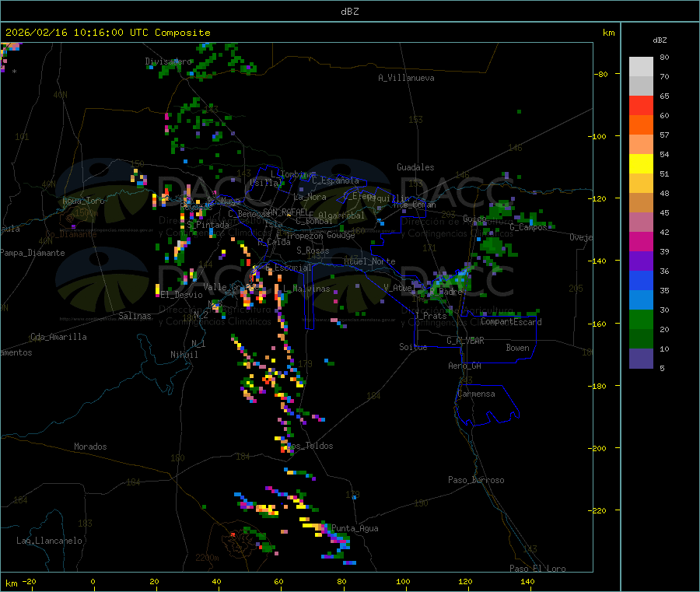Viewport: 700px width, 592px height.
Task: Click the '0' tick on the horizontal km axis
Action: pos(93,581)
